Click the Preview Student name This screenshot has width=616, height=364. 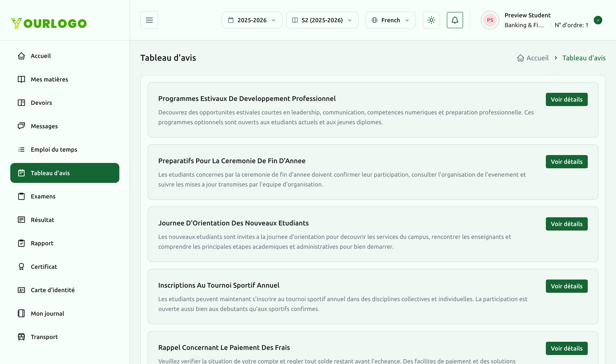(x=527, y=15)
